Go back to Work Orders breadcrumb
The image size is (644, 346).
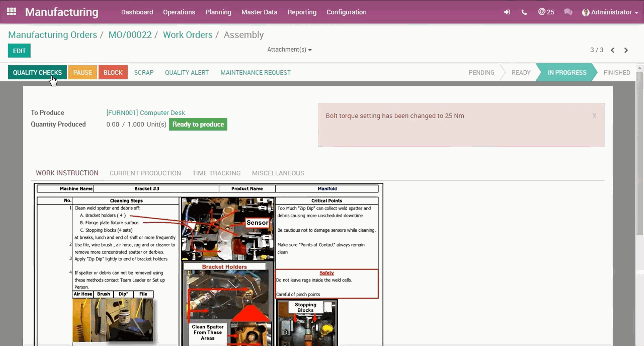(188, 35)
